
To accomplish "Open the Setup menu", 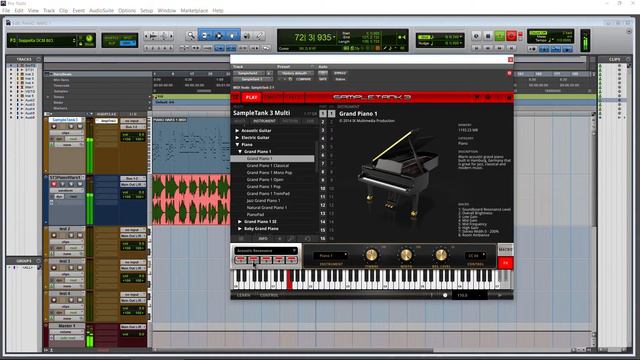I will pos(147,11).
